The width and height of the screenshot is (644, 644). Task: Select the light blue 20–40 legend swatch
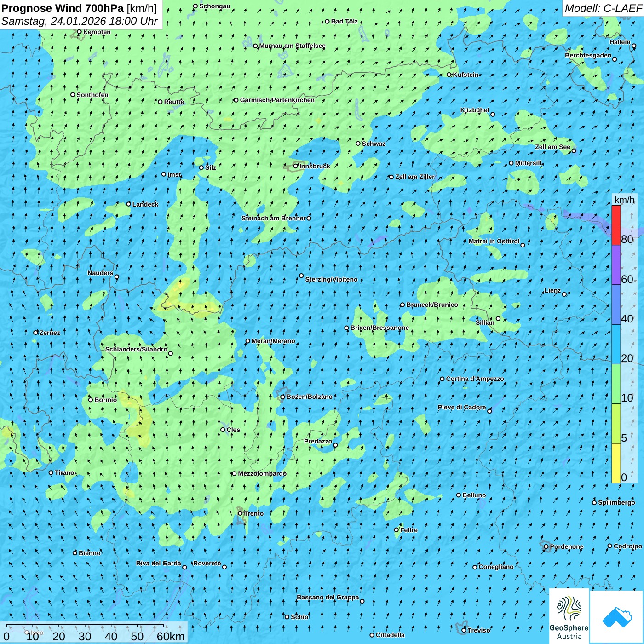tap(616, 345)
